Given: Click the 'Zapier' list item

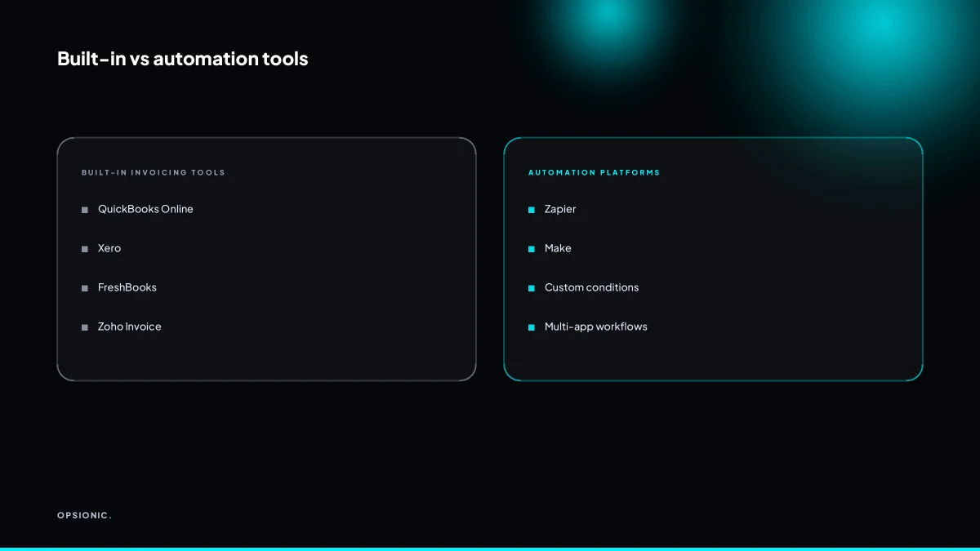Looking at the screenshot, I should [560, 209].
